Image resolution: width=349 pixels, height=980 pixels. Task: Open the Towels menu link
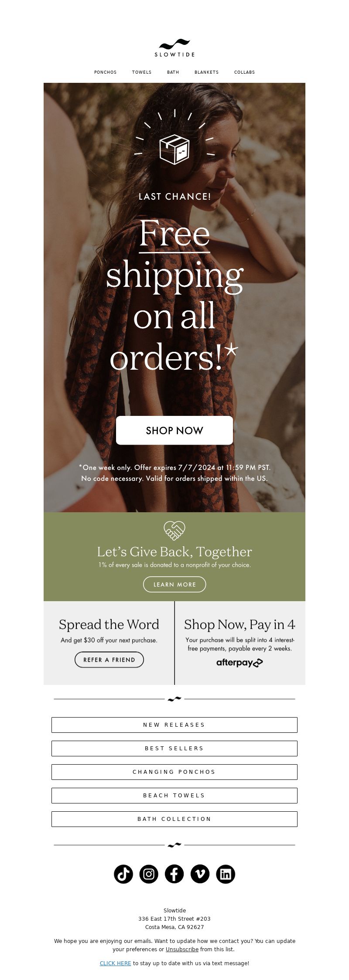(142, 72)
